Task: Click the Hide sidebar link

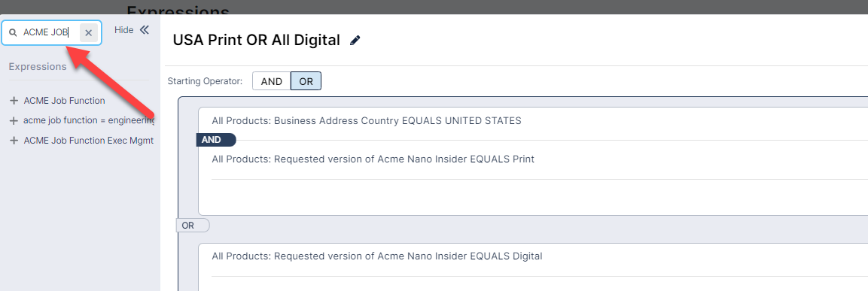Action: [x=124, y=30]
